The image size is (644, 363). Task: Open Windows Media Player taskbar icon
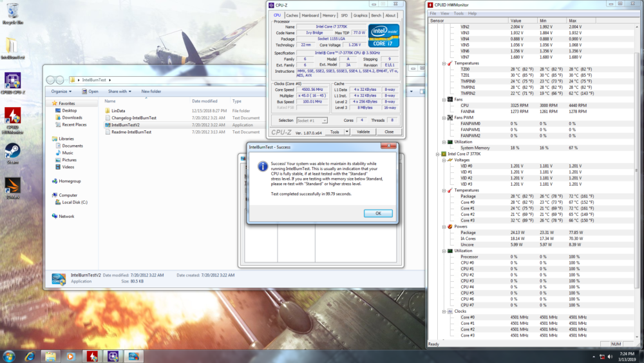tap(71, 356)
